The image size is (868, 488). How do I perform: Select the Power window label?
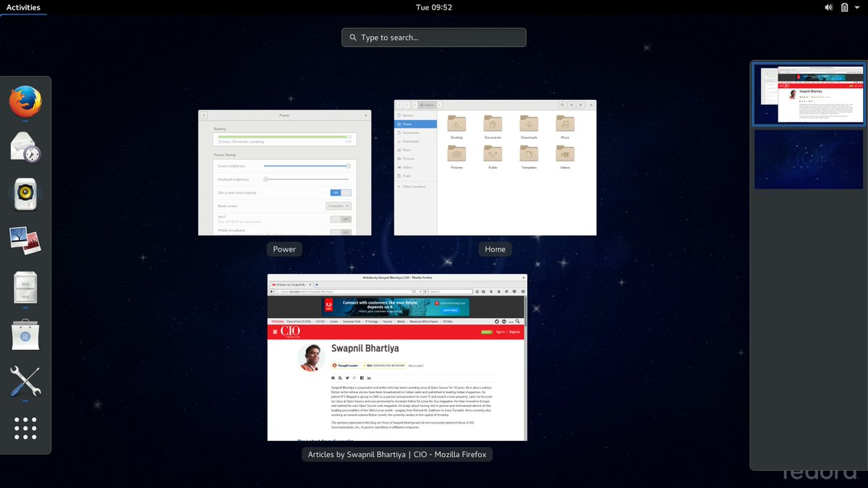(284, 249)
